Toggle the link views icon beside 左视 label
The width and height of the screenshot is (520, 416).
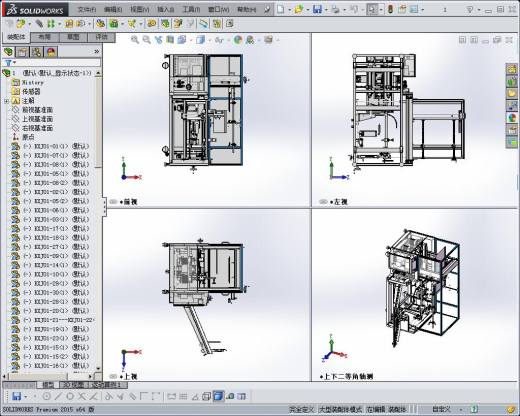click(x=323, y=202)
